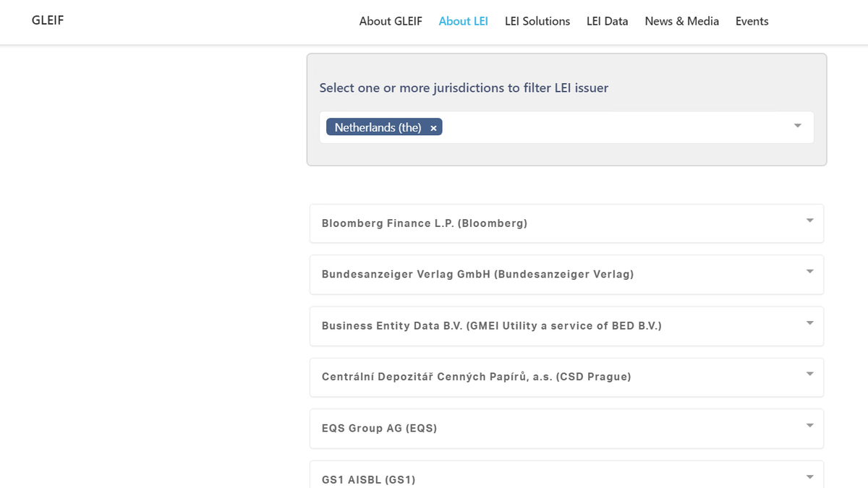The width and height of the screenshot is (868, 488).
Task: Expand the GS1 AISBL row arrow
Action: pos(810,477)
